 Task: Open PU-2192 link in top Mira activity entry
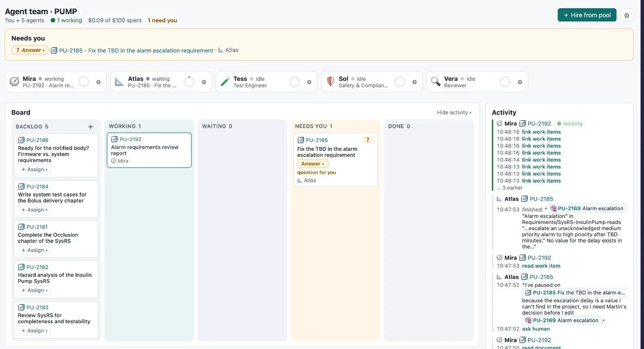click(539, 123)
